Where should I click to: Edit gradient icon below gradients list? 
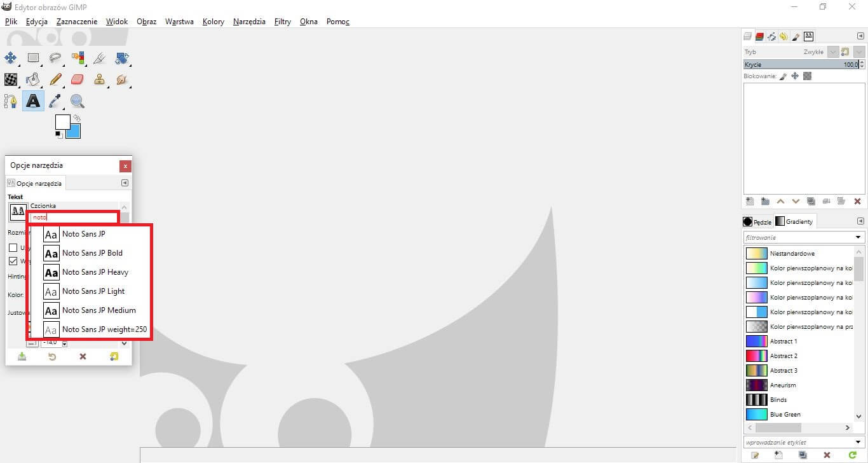(x=755, y=455)
